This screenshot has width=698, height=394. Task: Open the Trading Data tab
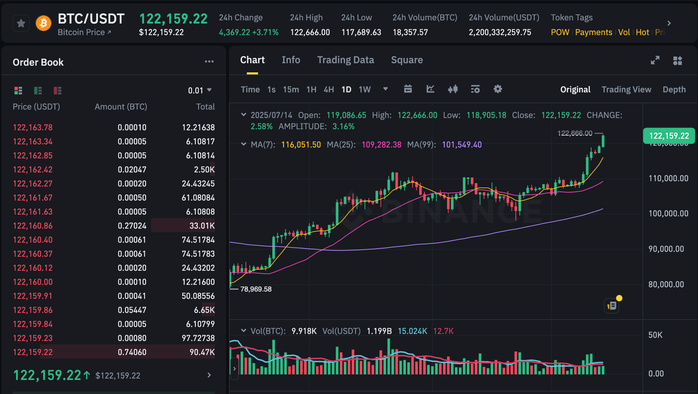coord(345,60)
